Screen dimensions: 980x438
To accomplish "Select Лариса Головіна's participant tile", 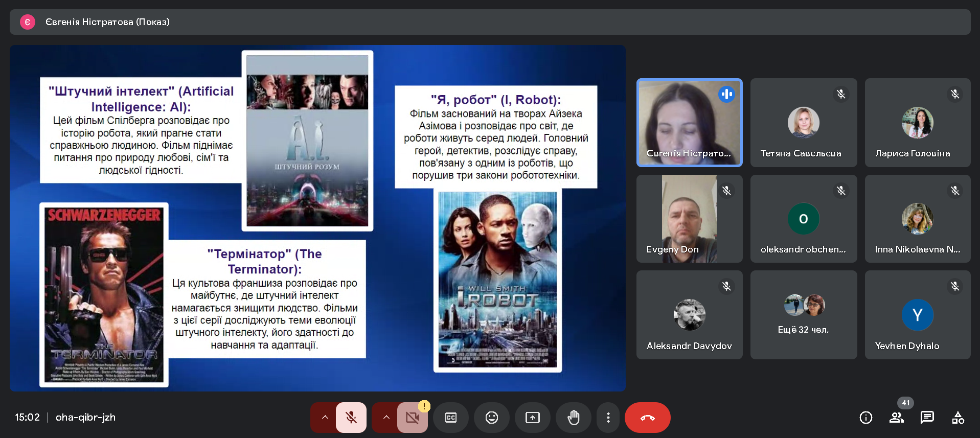I will click(x=918, y=123).
